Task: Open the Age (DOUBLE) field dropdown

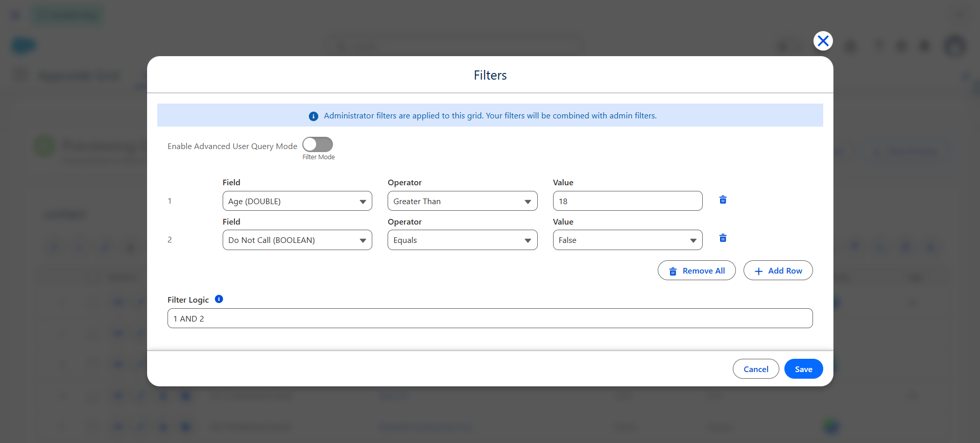Action: coord(297,201)
